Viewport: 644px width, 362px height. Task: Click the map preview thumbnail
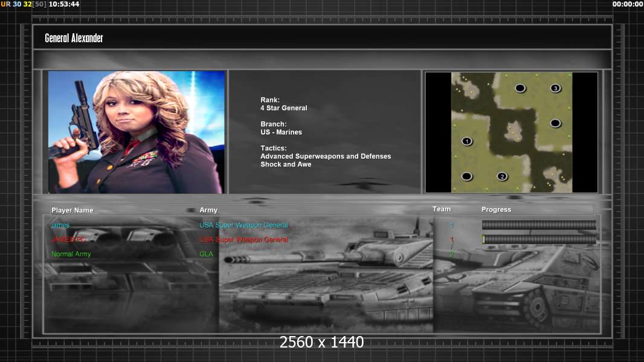[x=511, y=132]
